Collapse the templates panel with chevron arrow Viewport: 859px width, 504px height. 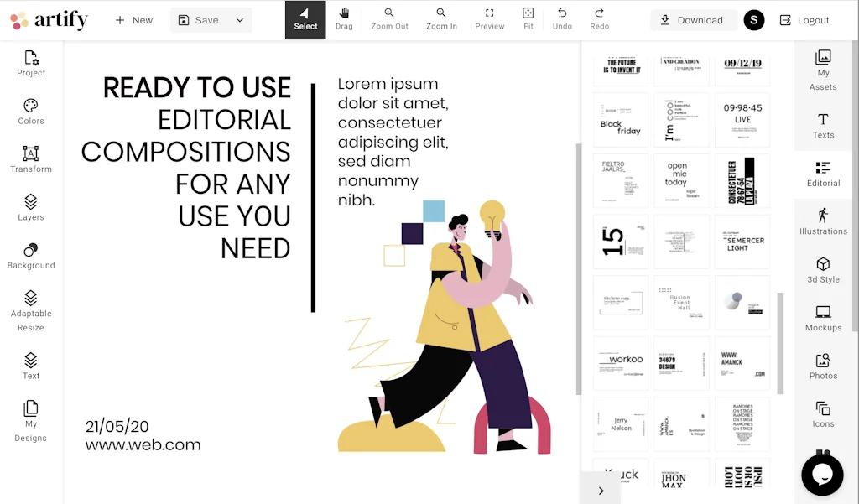click(601, 491)
